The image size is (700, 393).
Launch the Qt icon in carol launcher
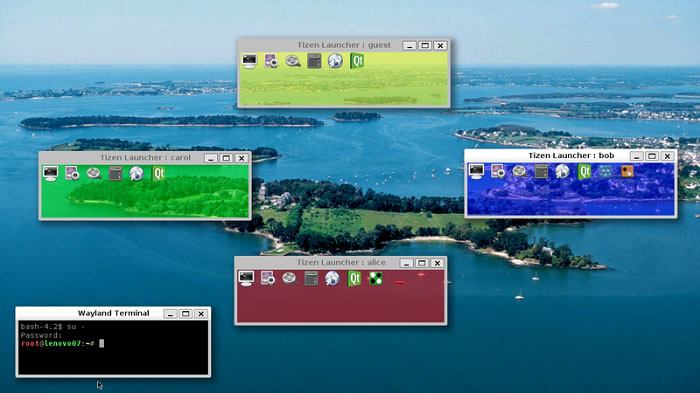[x=158, y=173]
